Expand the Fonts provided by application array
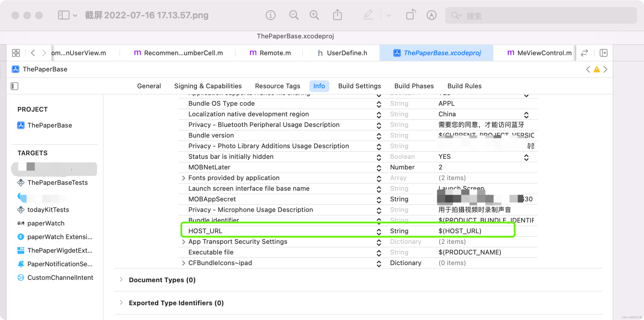644x320 pixels. point(184,178)
